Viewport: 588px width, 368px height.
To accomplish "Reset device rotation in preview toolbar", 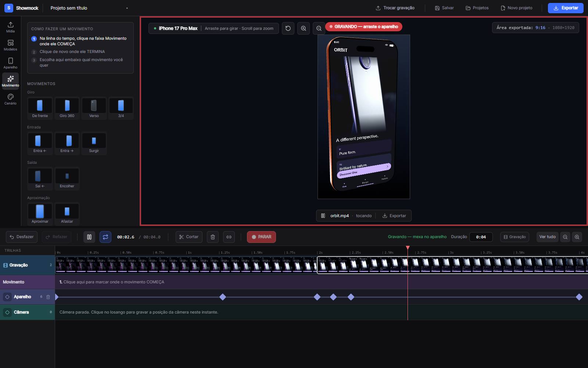I will pyautogui.click(x=288, y=28).
